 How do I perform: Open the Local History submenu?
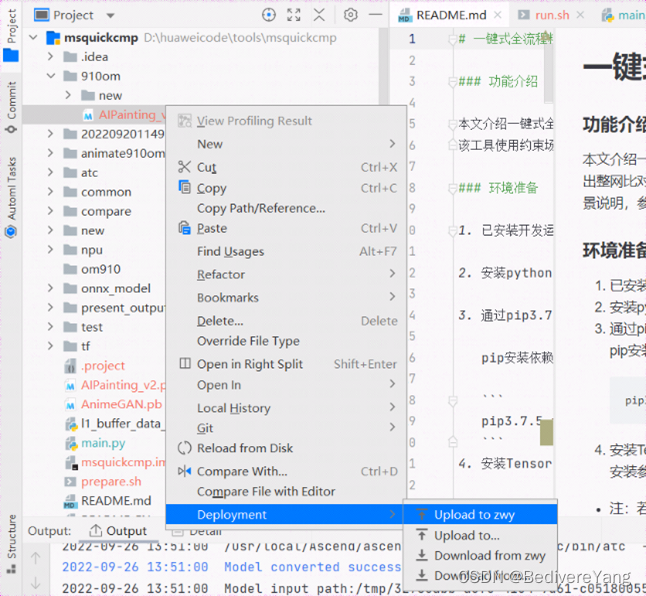tap(286, 408)
